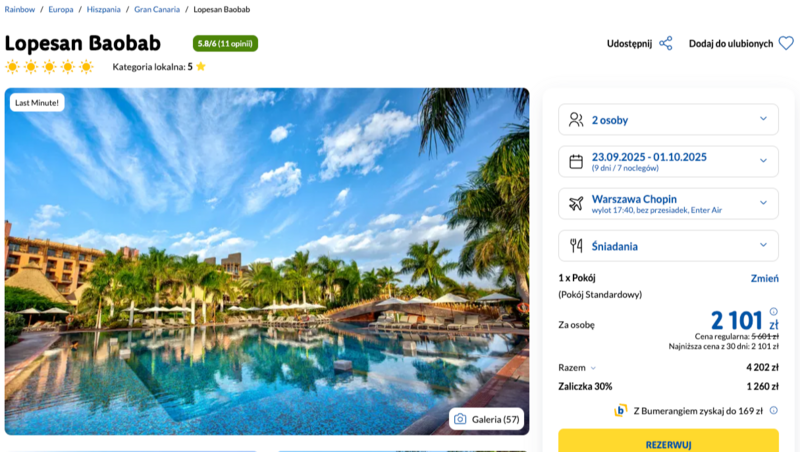Open the 5.8/6 (11 opinii) rating badge
The width and height of the screenshot is (800, 452).
click(x=225, y=43)
